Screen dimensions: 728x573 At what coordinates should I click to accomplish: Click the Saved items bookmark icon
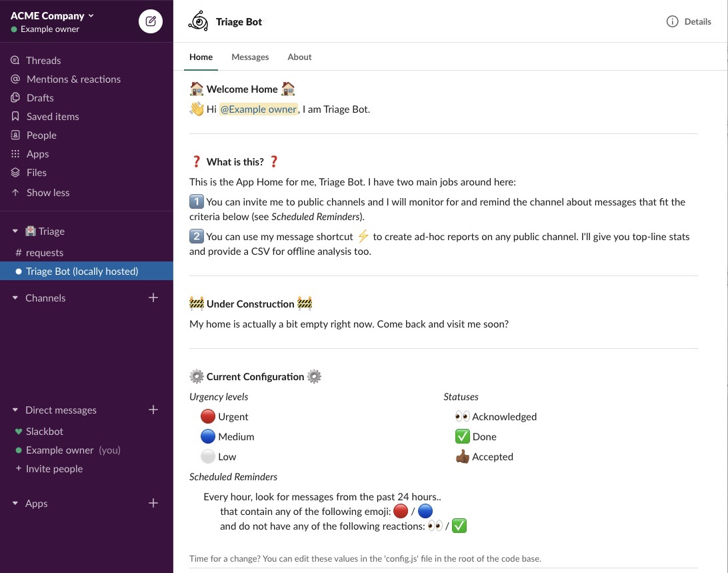15,116
